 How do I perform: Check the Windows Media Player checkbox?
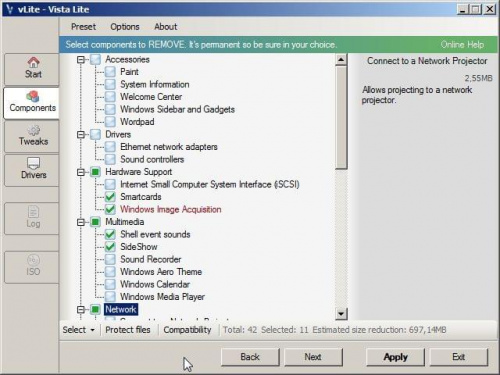tap(110, 297)
